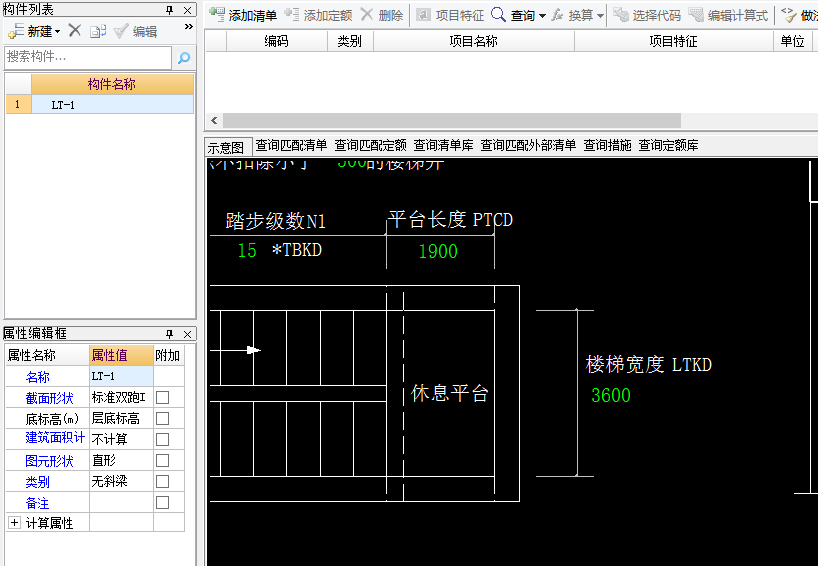Click the copy component icon
This screenshot has width=818, height=566.
(x=98, y=31)
